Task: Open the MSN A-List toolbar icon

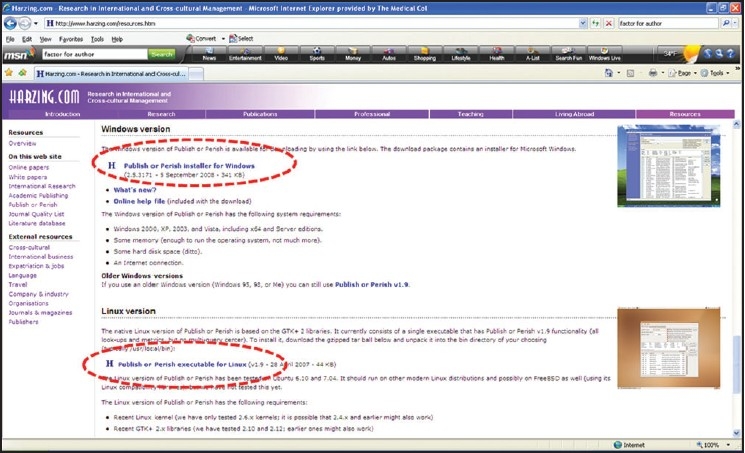Action: [533, 54]
